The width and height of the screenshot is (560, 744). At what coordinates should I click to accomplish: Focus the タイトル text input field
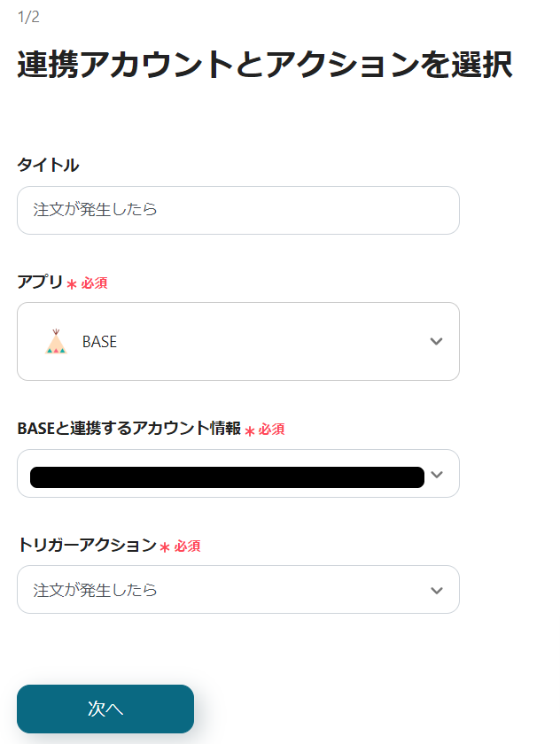coord(237,210)
